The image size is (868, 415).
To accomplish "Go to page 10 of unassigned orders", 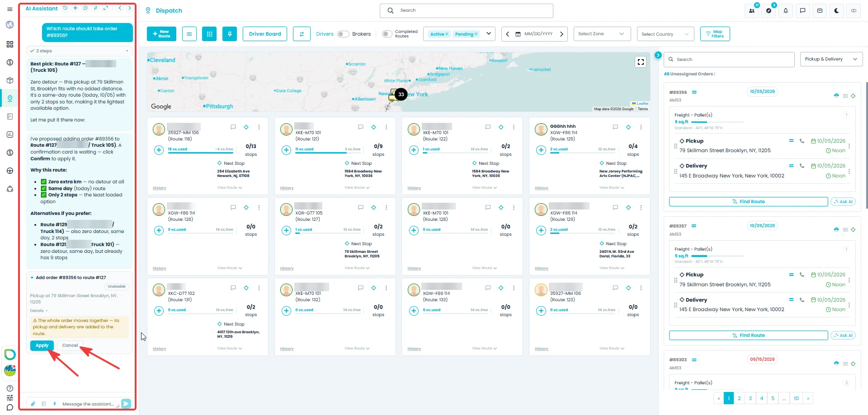I will click(x=796, y=398).
